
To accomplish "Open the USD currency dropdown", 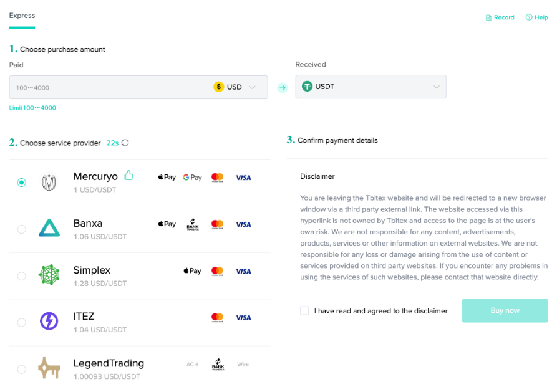I will (x=240, y=87).
